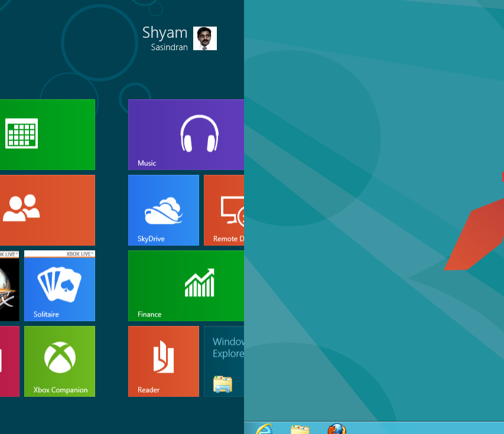
Task: Launch the Solitaire tile
Action: pos(60,286)
